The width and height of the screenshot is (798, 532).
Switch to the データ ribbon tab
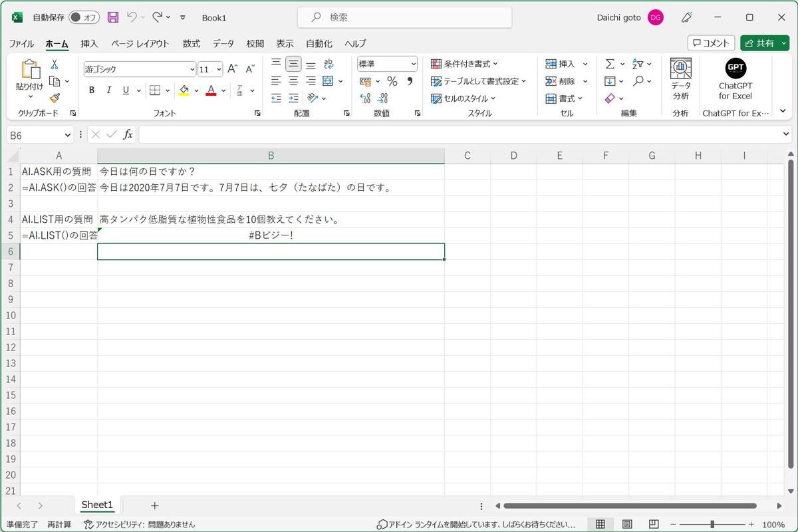(x=223, y=43)
